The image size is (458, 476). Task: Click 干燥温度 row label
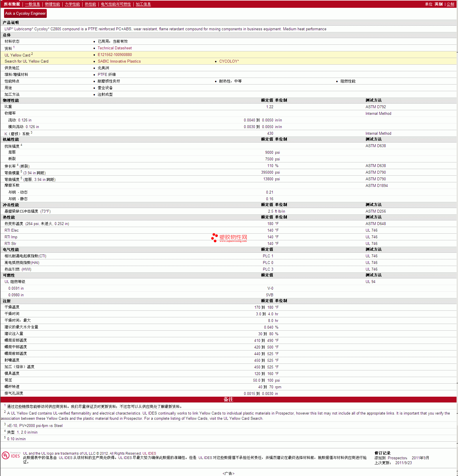[12, 307]
